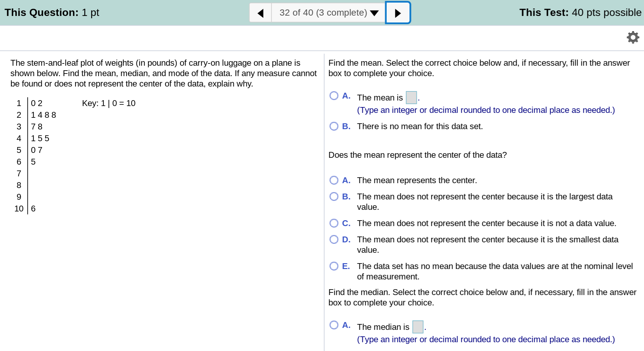This screenshot has width=644, height=351.
Task: Click the median answer entry box
Action: tap(417, 327)
